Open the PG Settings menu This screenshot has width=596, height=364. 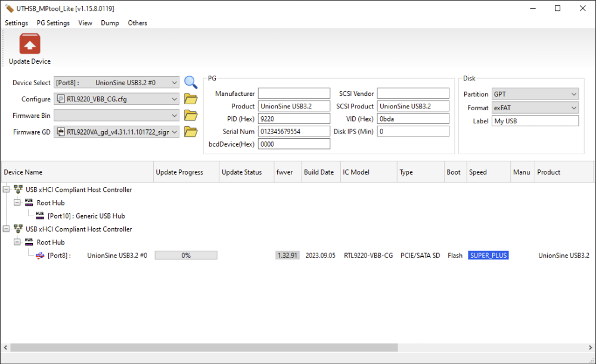[x=53, y=23]
